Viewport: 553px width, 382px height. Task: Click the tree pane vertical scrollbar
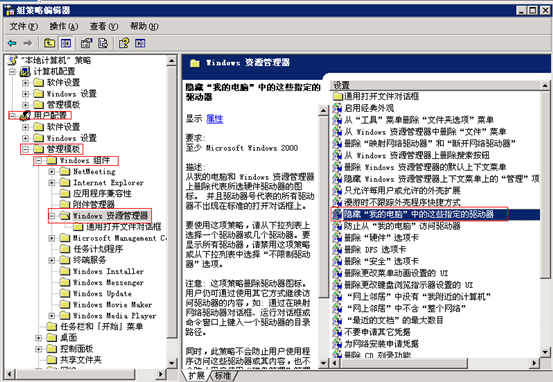[172, 201]
